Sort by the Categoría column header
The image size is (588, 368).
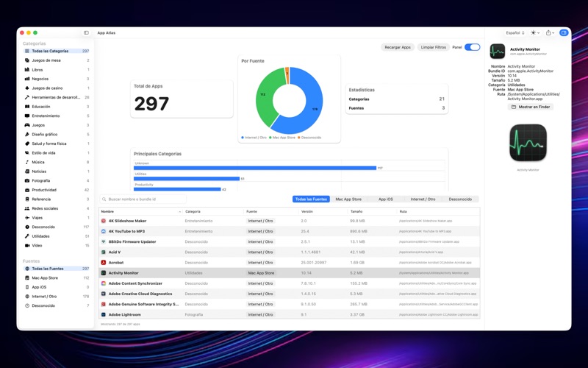coord(213,211)
